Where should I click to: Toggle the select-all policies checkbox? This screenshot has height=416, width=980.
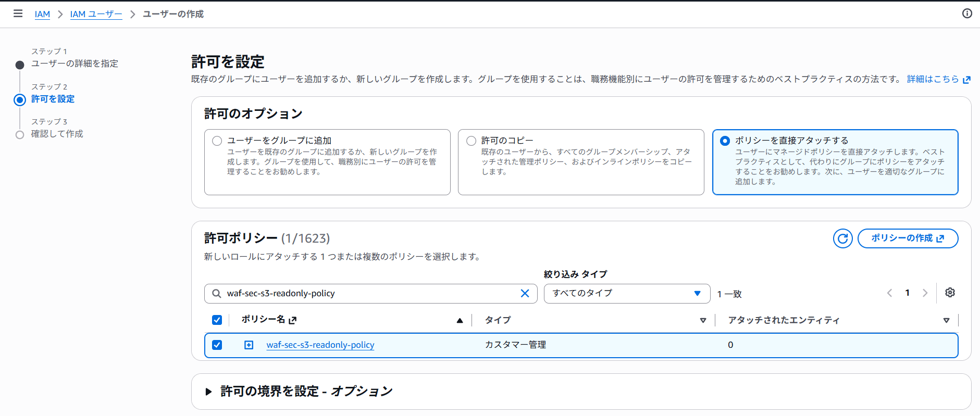(x=217, y=320)
